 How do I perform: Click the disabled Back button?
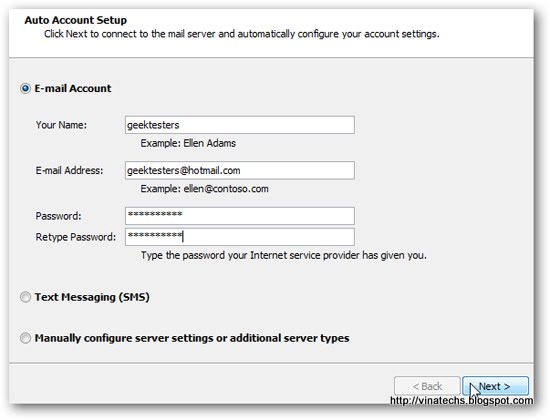(x=427, y=386)
